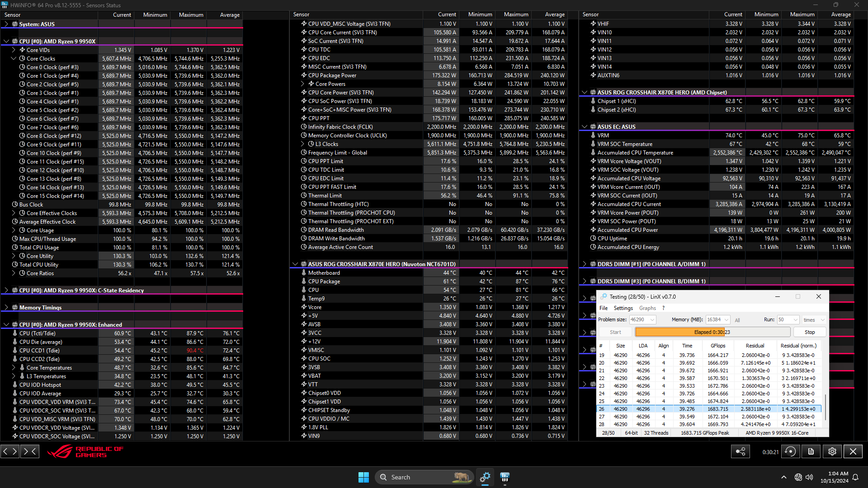Click the HWiNFO gear icon in taskbar
The width and height of the screenshot is (868, 488).
(x=485, y=477)
